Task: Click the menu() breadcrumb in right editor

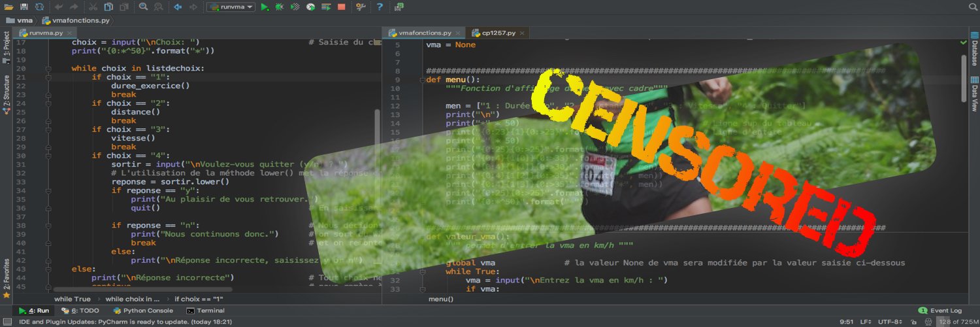Action: tap(441, 299)
